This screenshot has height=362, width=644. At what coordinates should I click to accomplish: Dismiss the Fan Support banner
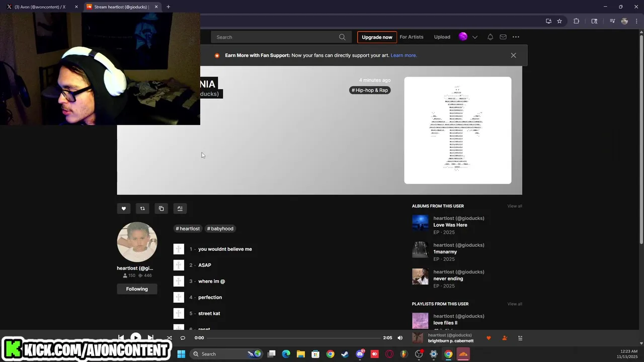(x=513, y=55)
